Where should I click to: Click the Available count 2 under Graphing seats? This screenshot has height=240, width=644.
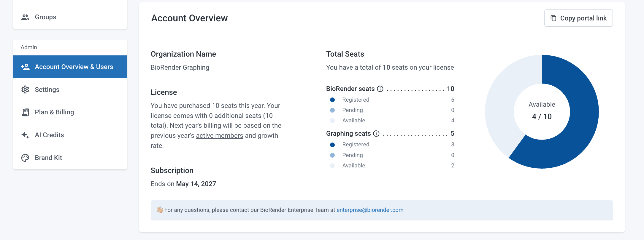point(453,166)
